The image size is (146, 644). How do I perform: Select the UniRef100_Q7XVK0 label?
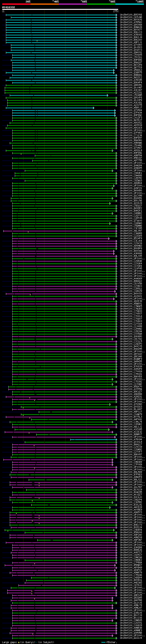tap(131, 45)
